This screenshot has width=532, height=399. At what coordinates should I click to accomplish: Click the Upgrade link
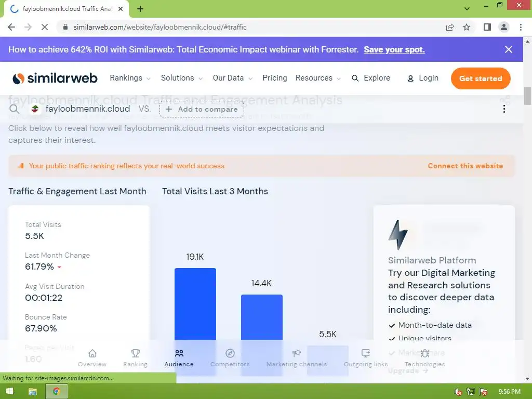[x=408, y=370]
